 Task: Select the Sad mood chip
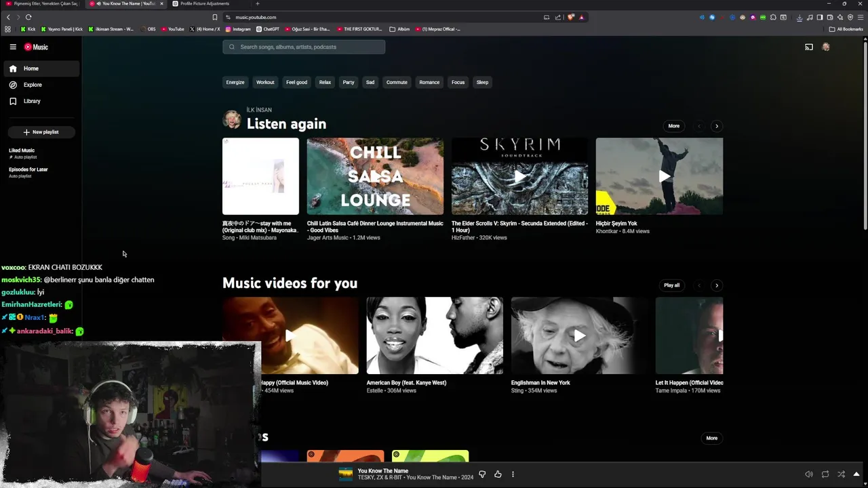click(370, 82)
